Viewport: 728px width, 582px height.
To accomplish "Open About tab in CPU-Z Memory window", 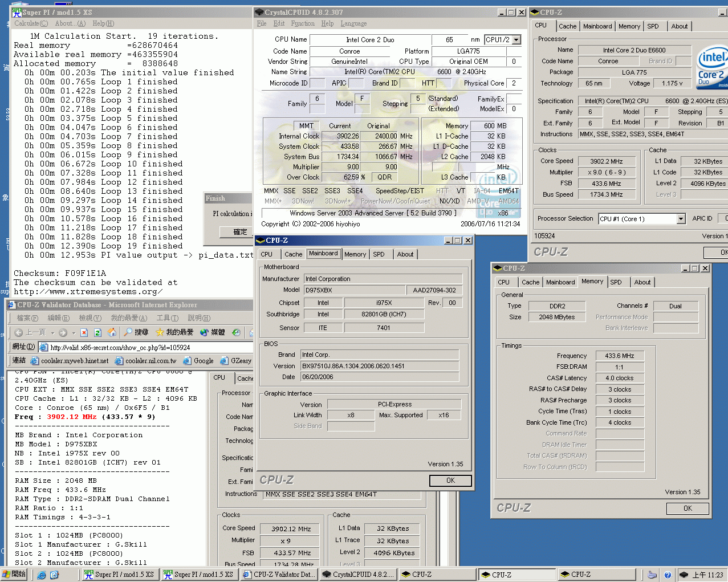I will 642,282.
